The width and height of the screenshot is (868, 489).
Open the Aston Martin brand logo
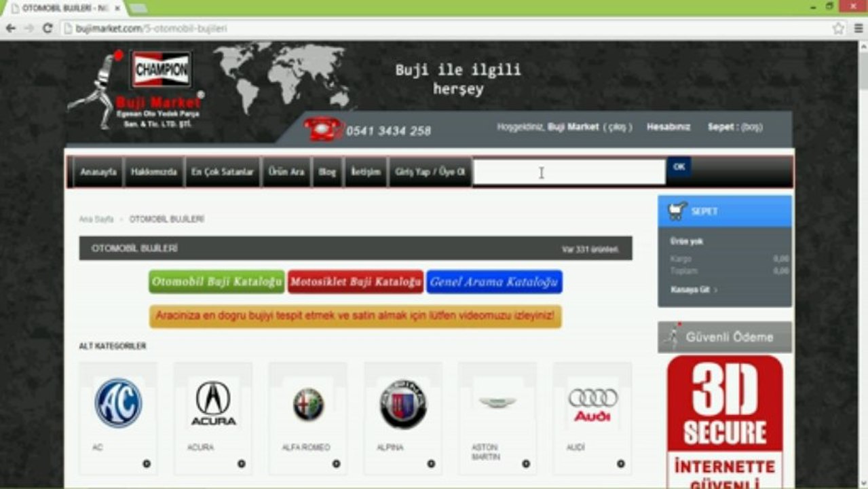pos(497,402)
